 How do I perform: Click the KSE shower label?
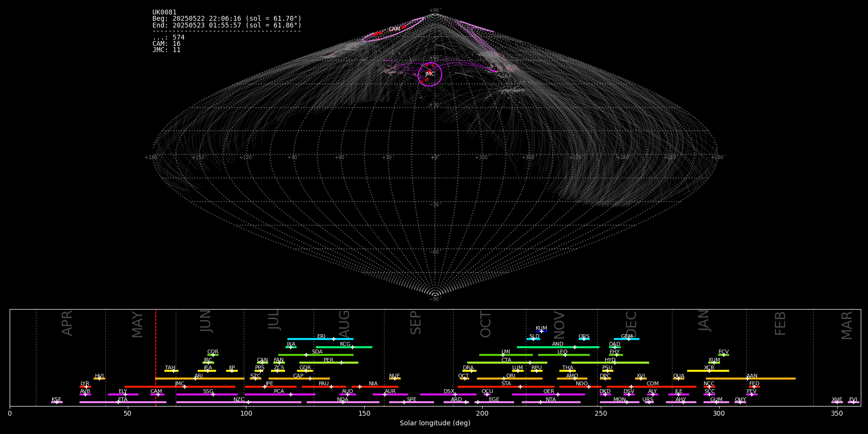coord(56,400)
